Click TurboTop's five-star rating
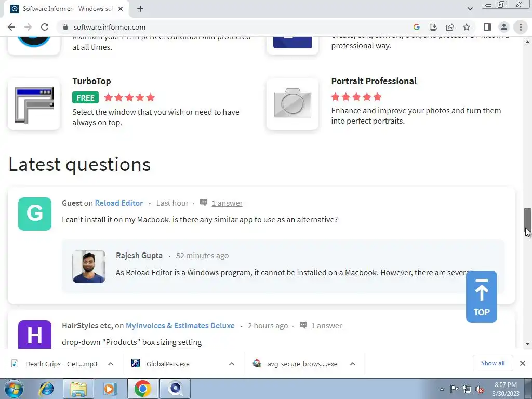Image resolution: width=532 pixels, height=399 pixels. [x=129, y=98]
